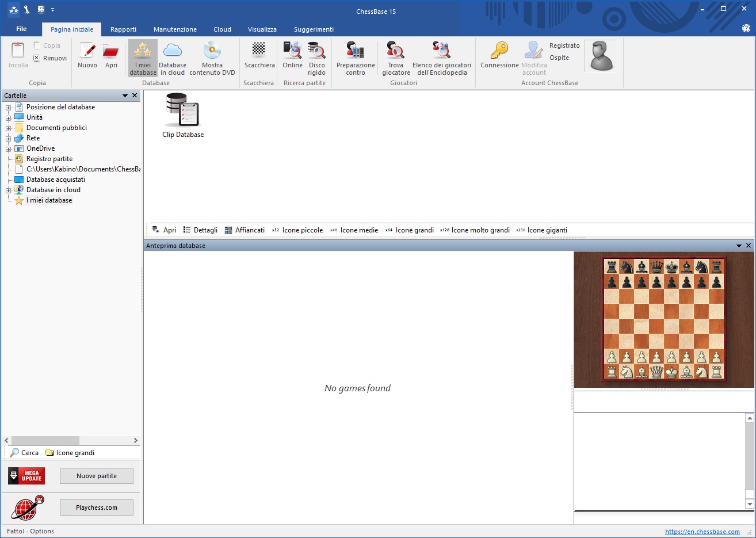Open the File menu
This screenshot has width=756, height=538.
(21, 29)
